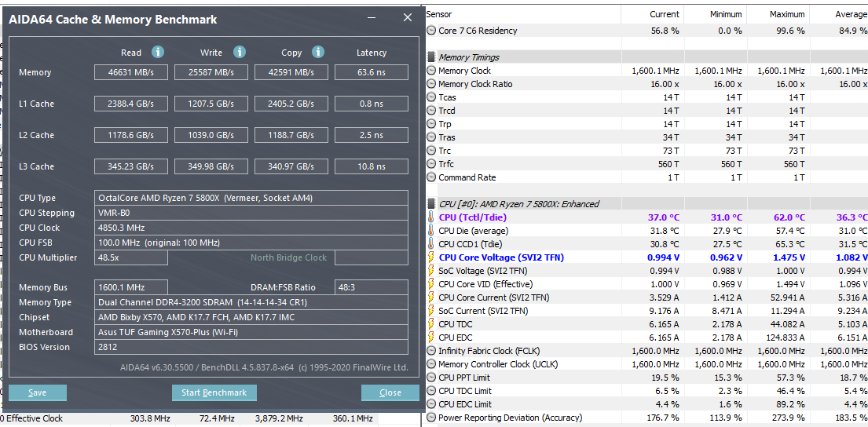Click the Minimum column header
868x427 pixels.
[x=726, y=14]
